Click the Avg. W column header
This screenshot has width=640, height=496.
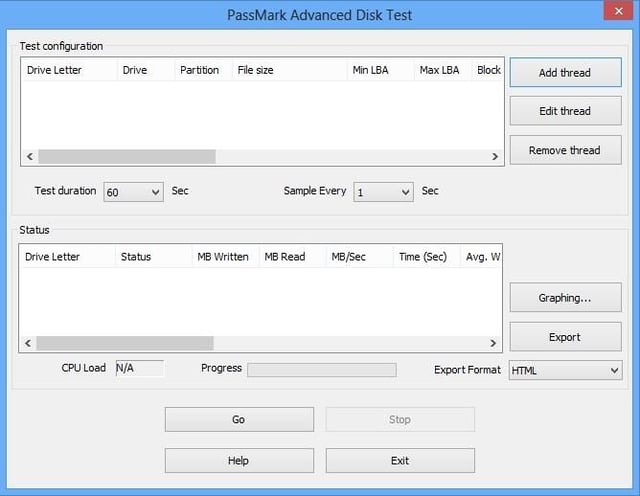pos(481,257)
